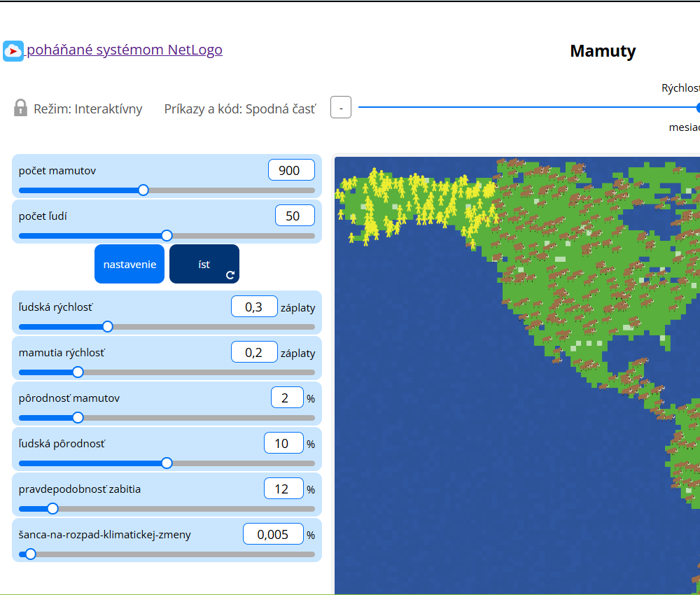Click the refresh arrows icon on ísť button
The width and height of the screenshot is (700, 595).
coord(230,275)
